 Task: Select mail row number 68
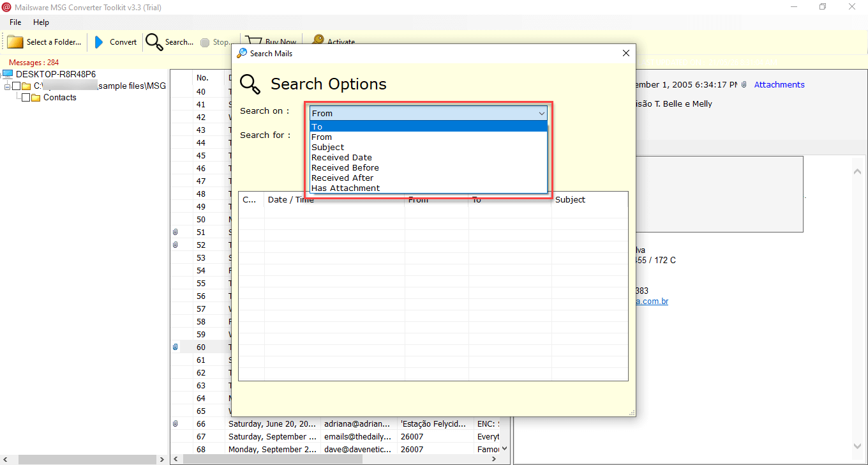click(x=201, y=449)
